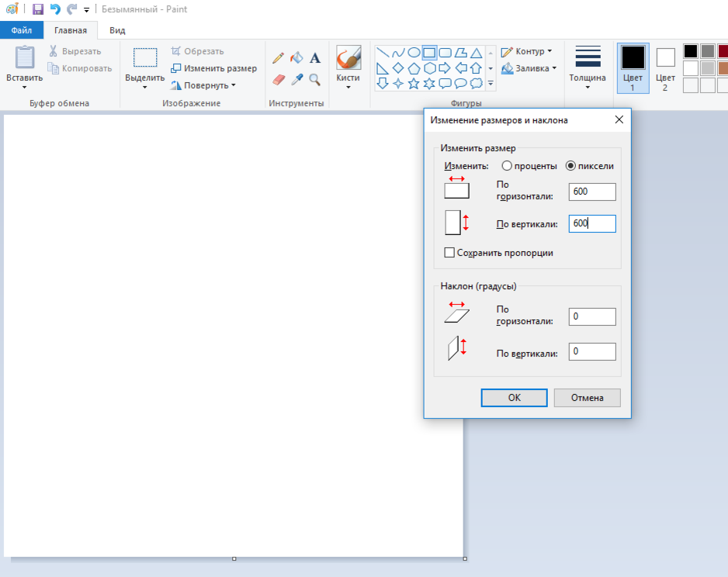
Task: Choose the Right arrow shape
Action: (445, 69)
